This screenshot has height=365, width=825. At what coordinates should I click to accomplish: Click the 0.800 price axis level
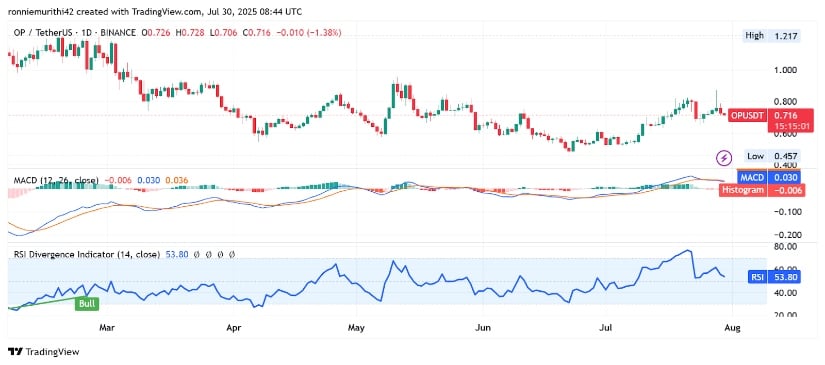(786, 102)
